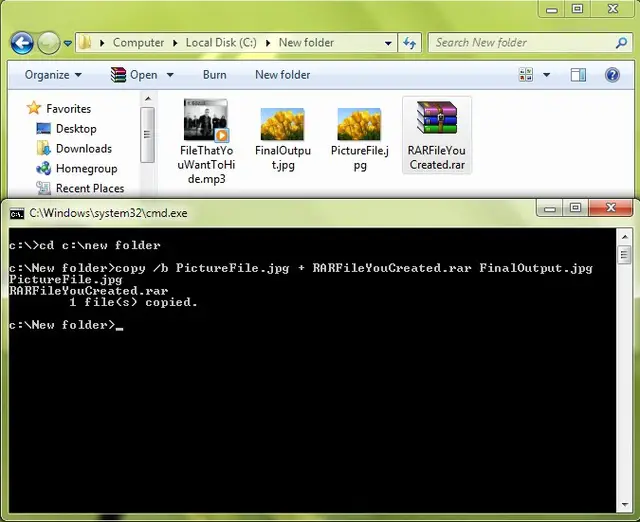Click the Forward navigation arrow button

pos(48,43)
